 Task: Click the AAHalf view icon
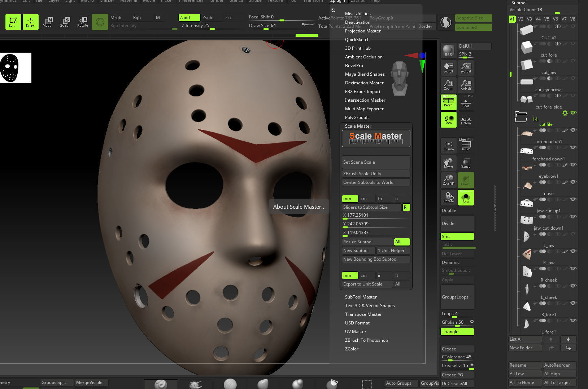click(466, 85)
